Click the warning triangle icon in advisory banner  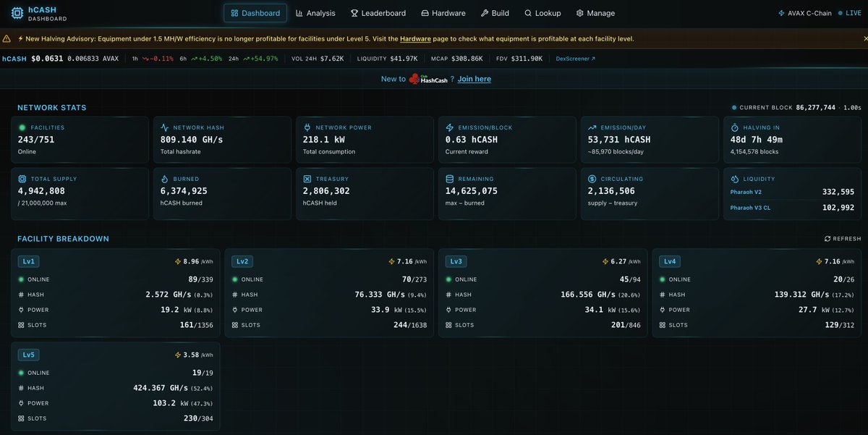coord(7,39)
